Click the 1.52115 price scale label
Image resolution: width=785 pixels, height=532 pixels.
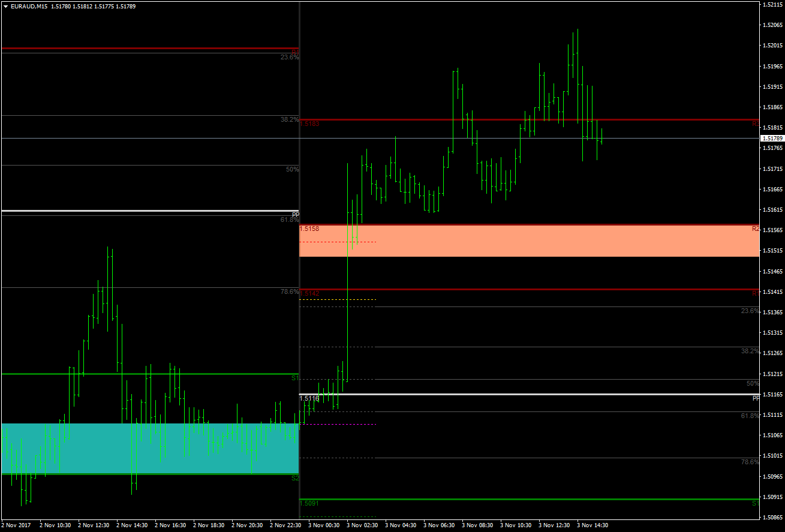(x=772, y=5)
